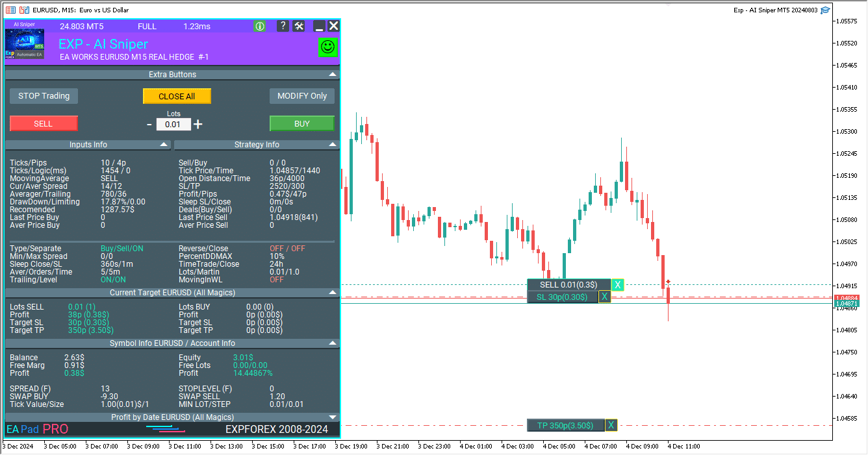
Task: Click the green info icon in panel header
Action: (x=259, y=26)
